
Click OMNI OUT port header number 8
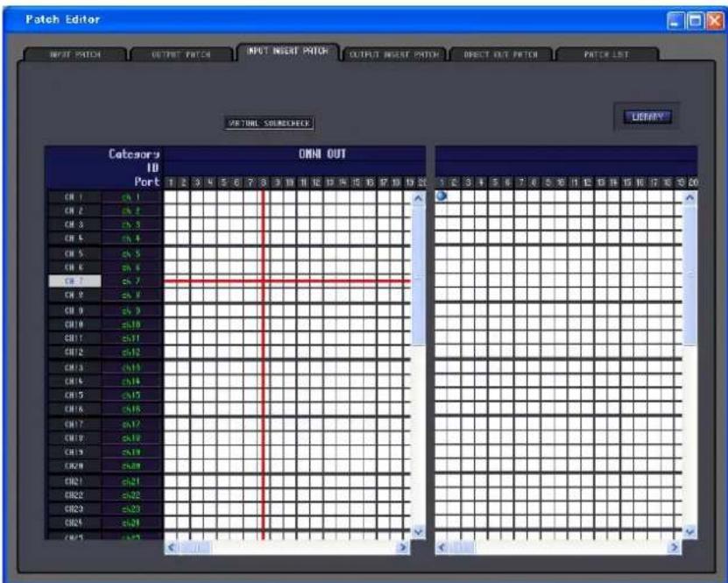[263, 182]
